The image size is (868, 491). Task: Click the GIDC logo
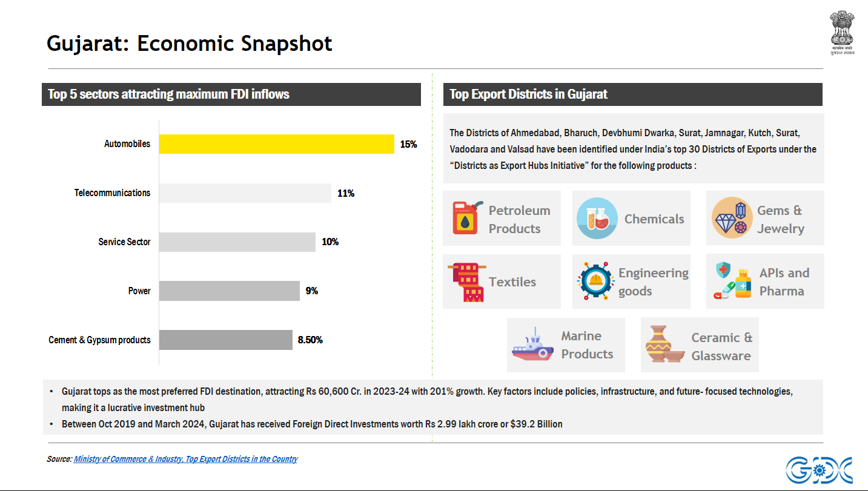(820, 470)
